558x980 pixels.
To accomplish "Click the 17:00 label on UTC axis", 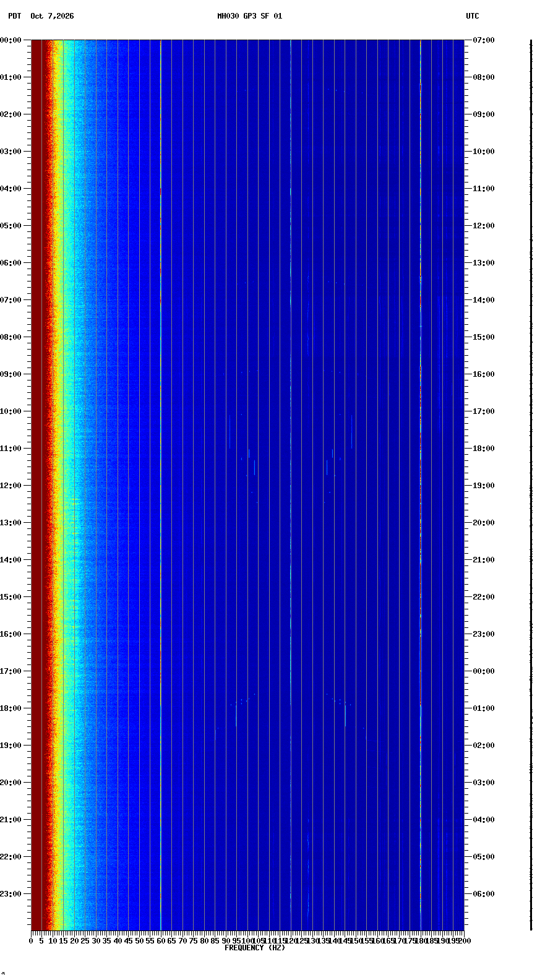I will tap(484, 411).
